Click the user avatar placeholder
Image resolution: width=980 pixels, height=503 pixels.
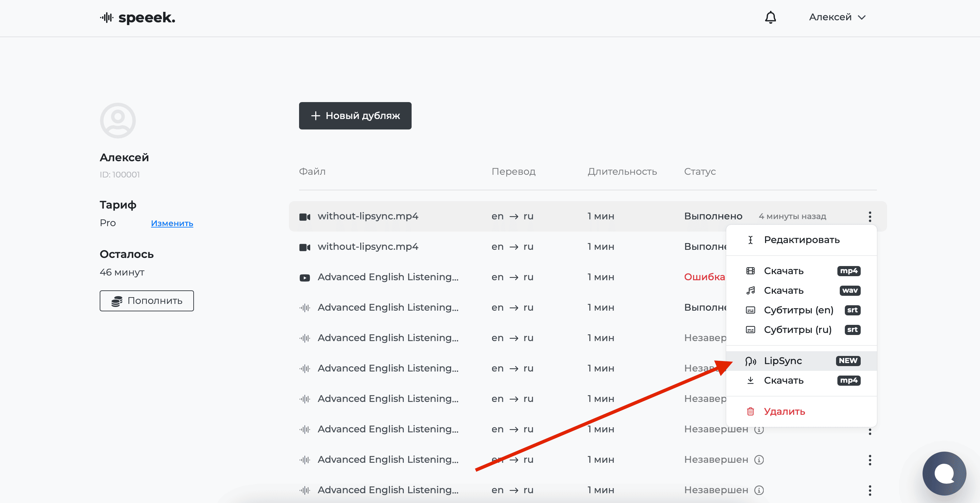click(118, 121)
